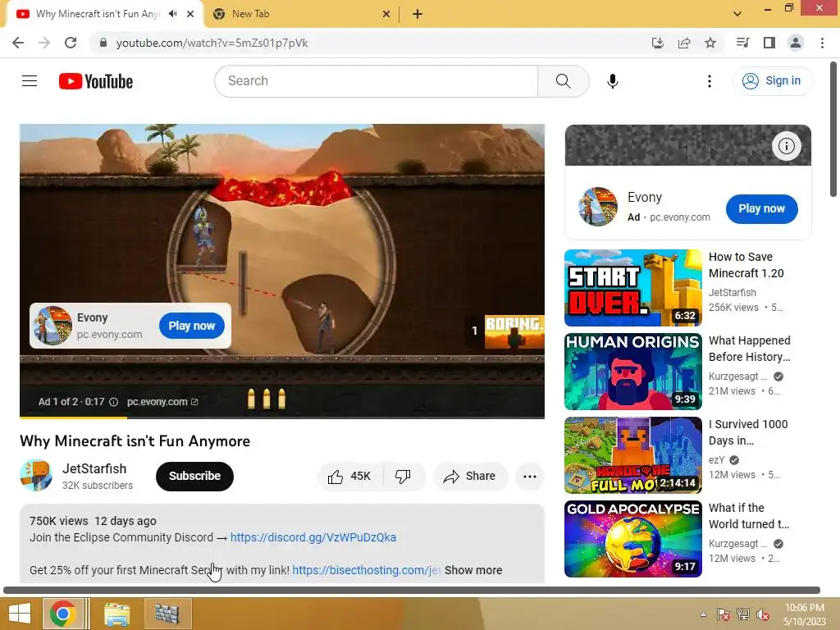Go forward with browser forward arrow
Image resolution: width=840 pixels, height=630 pixels.
(44, 43)
